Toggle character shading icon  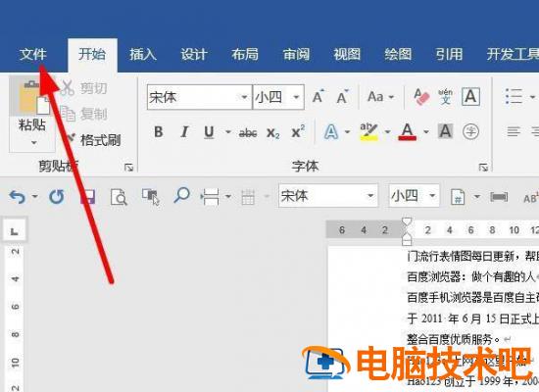point(445,131)
